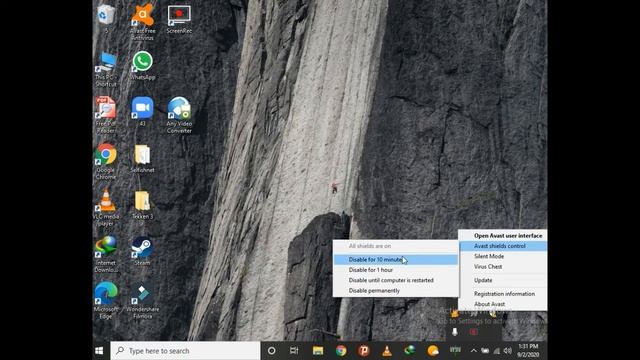The image size is (640, 360).
Task: Open the Windows Start menu
Action: point(99,351)
